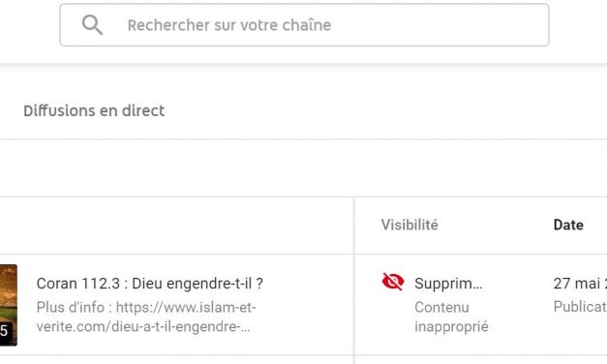Sort the list by the 'Date' column
607x364 pixels.
[568, 225]
